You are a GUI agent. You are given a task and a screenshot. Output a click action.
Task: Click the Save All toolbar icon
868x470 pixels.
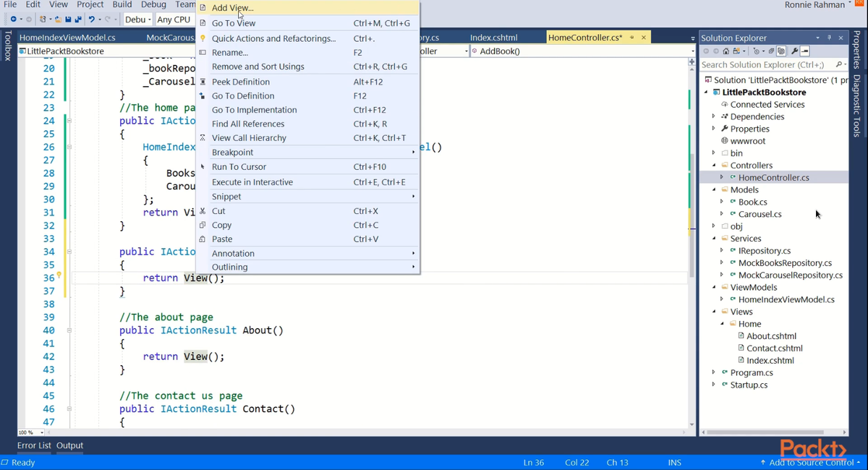coord(77,19)
